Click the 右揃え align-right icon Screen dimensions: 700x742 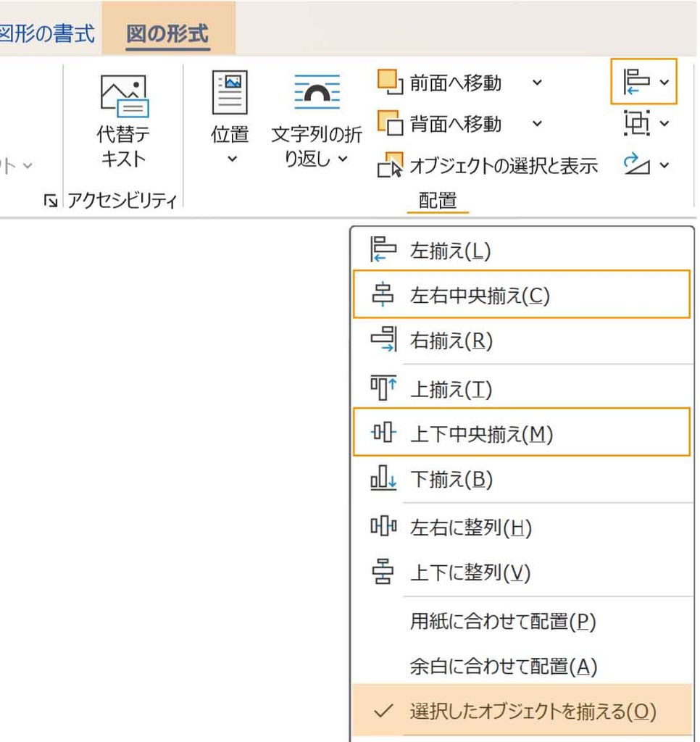[383, 339]
